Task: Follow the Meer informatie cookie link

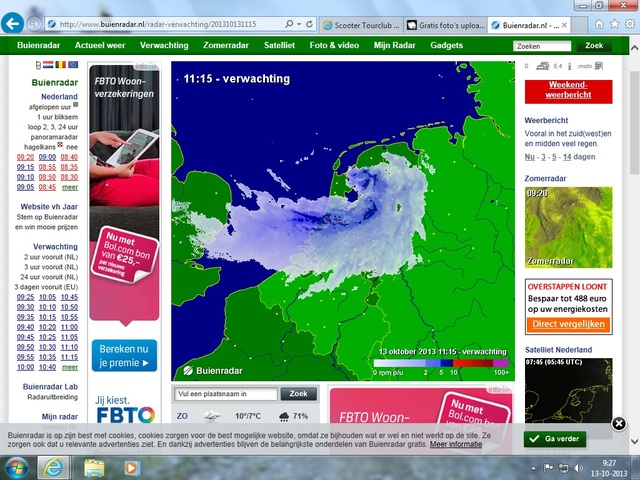Action: 456,444
